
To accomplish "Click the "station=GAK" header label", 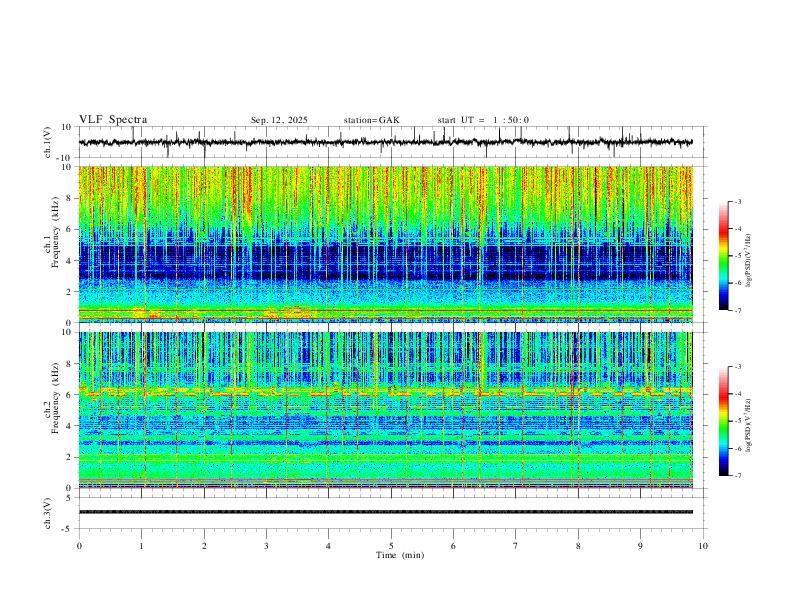I will click(371, 120).
